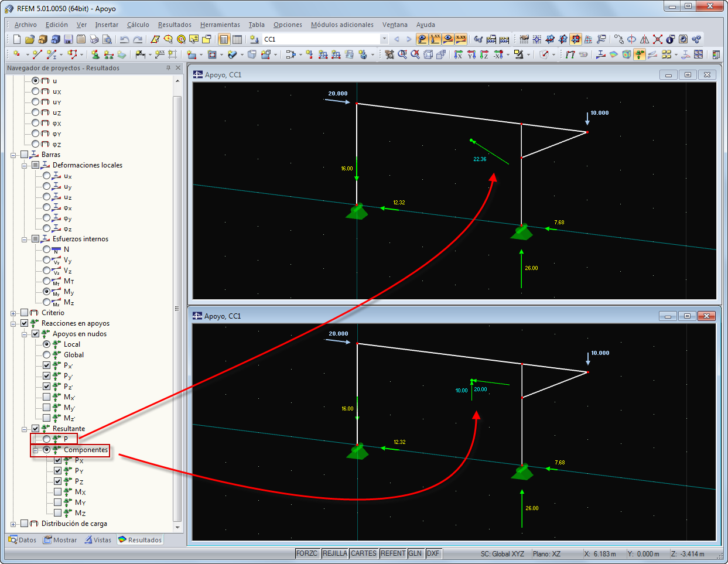Select the Global reactions radio button
The image size is (728, 564).
tap(47, 355)
